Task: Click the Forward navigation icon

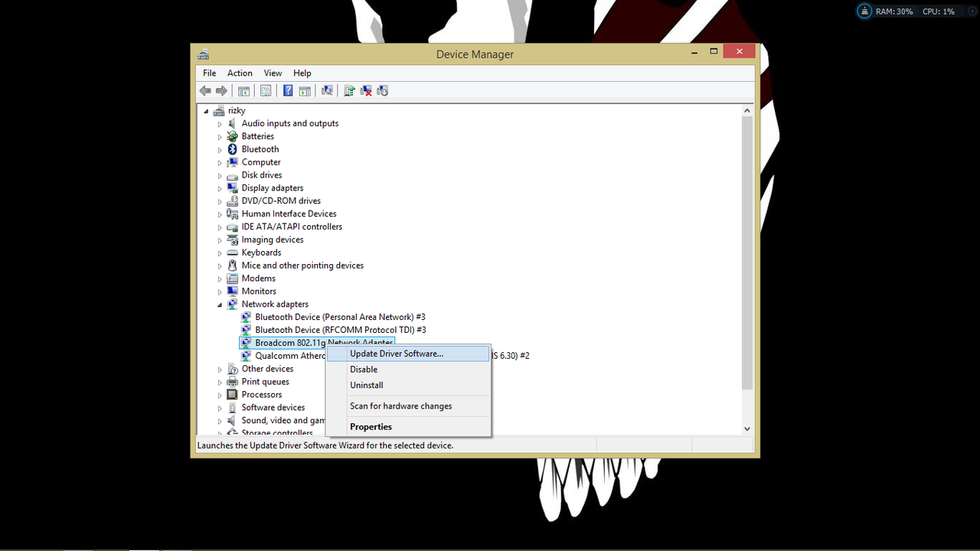Action: (222, 90)
